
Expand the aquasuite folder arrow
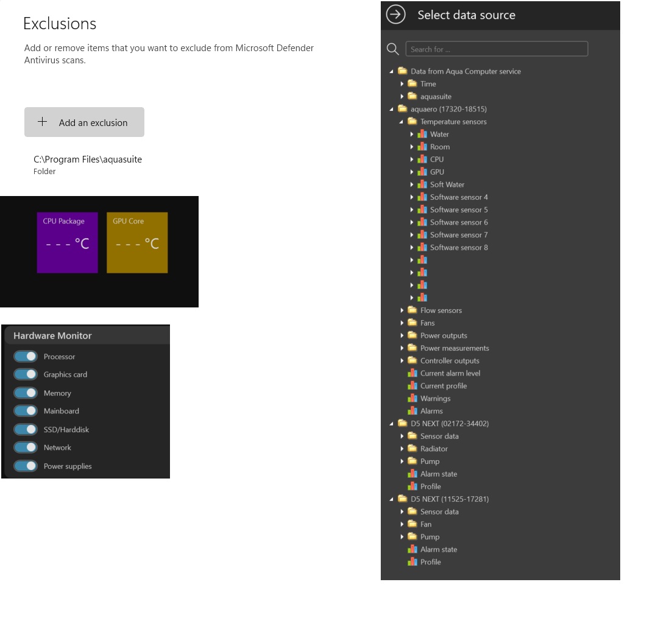[x=401, y=96]
